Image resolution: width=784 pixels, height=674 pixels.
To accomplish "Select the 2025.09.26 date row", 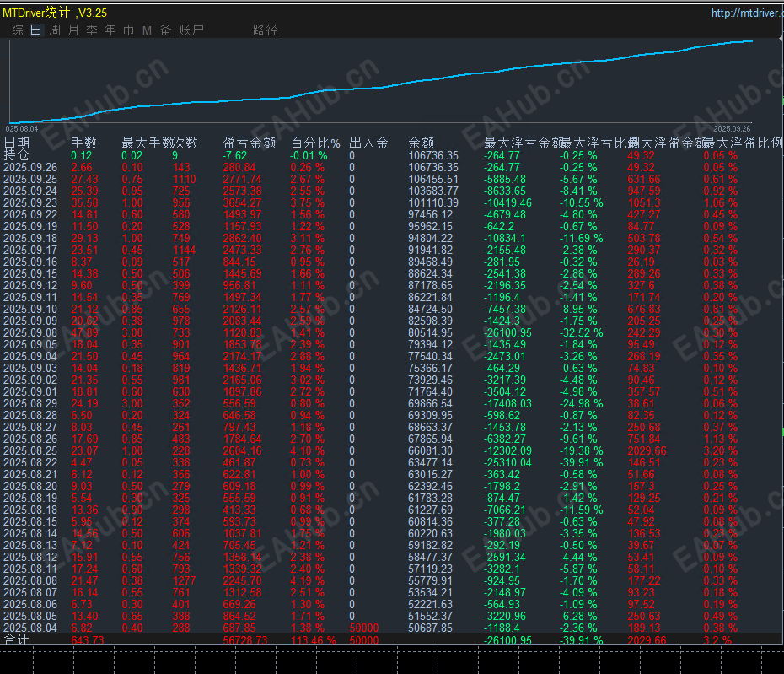I will [x=30, y=167].
